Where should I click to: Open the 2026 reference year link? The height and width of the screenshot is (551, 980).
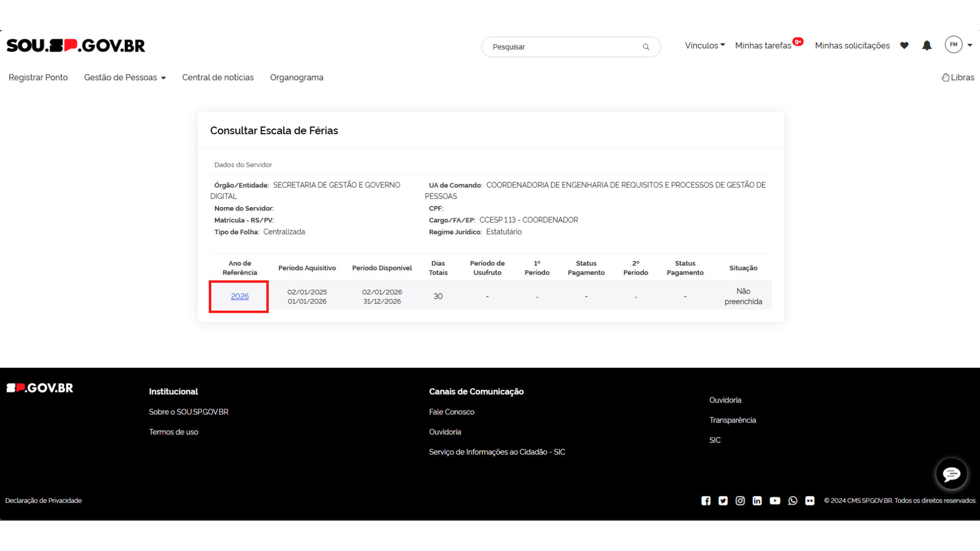click(x=239, y=296)
